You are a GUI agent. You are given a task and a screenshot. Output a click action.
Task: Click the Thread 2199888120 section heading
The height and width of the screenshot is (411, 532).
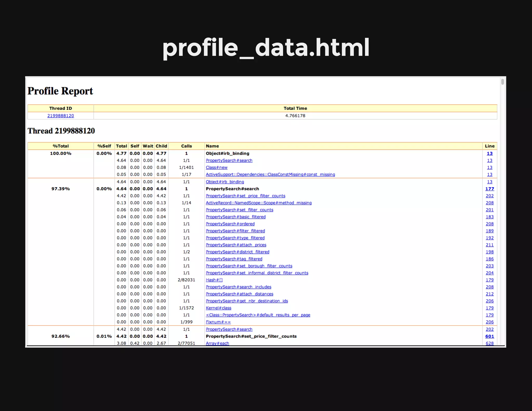point(61,131)
